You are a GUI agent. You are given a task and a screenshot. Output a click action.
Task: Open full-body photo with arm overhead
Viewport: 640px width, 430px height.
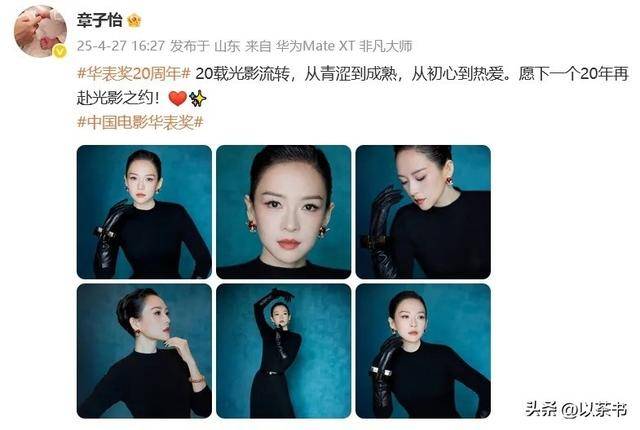tap(283, 351)
